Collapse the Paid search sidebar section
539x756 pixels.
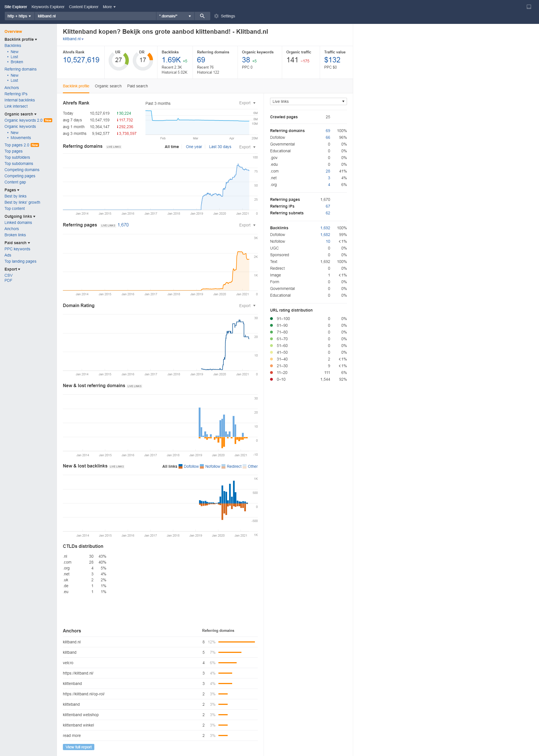click(x=17, y=243)
